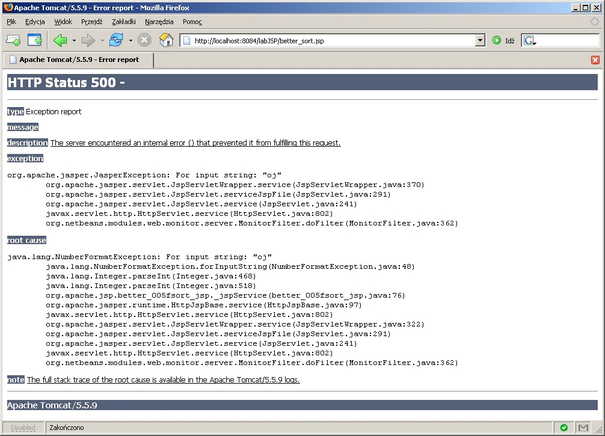Screen dimensions: 605x436
Task: Click the page icon in address bar
Action: [187, 41]
